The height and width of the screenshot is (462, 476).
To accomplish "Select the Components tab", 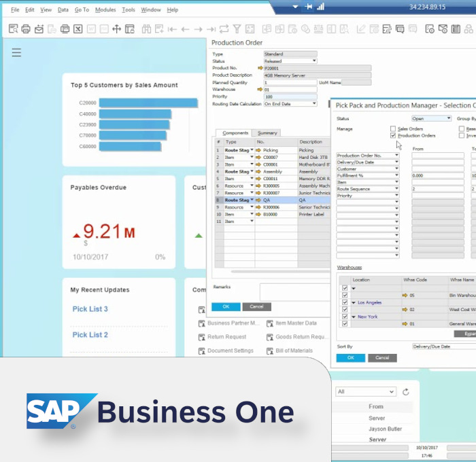I will tap(235, 133).
